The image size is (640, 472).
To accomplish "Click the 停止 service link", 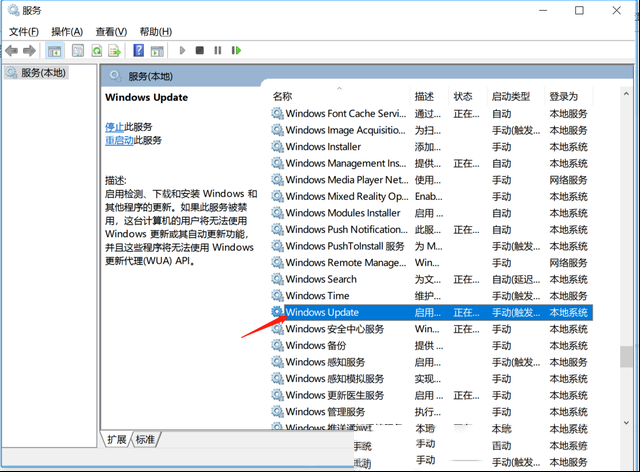I will pyautogui.click(x=114, y=127).
